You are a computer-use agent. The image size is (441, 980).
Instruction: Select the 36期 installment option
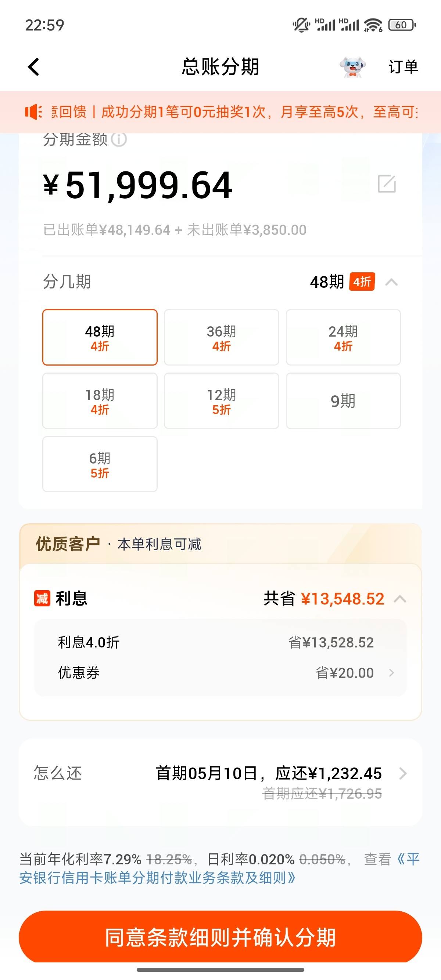click(x=221, y=337)
